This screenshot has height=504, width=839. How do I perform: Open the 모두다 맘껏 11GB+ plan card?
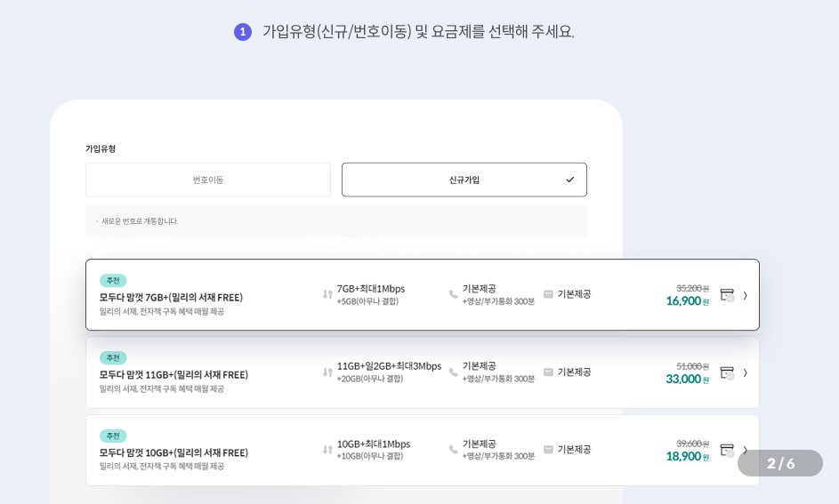pos(423,372)
